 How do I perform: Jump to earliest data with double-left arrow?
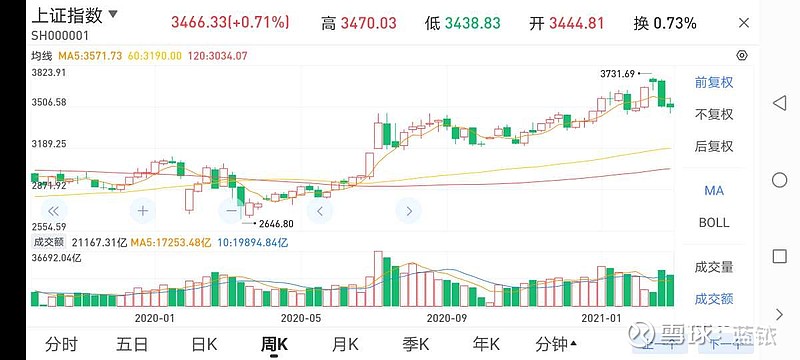[54, 211]
